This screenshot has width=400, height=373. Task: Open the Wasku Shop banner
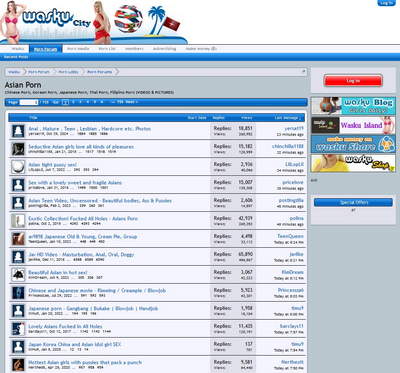[x=353, y=163]
